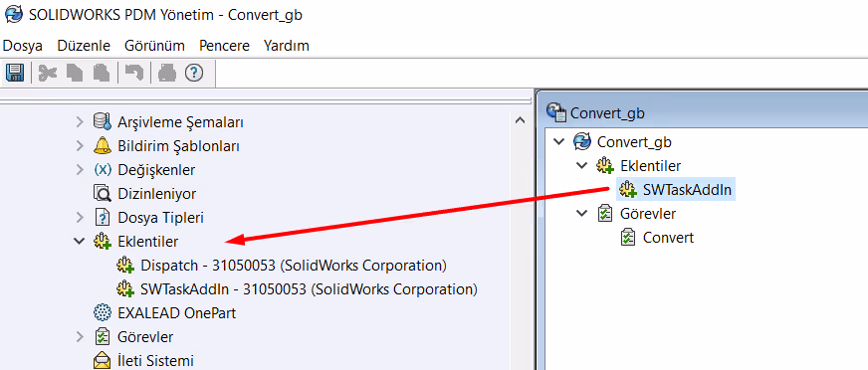Open the Görünüm menu
This screenshot has width=868, height=370.
click(154, 46)
